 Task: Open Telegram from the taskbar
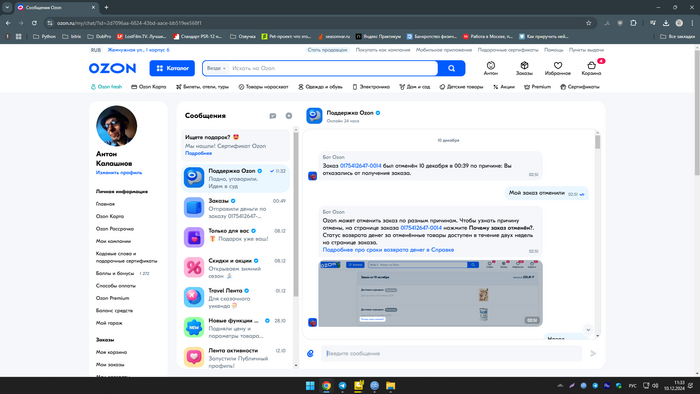click(x=342, y=386)
